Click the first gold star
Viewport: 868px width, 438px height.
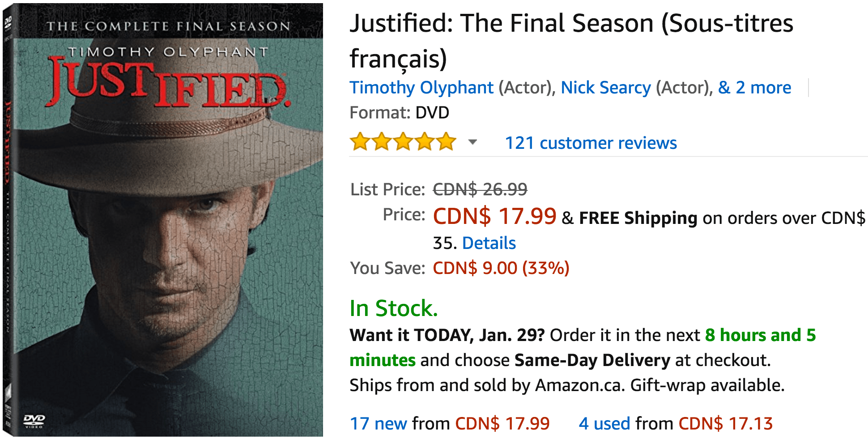coord(360,142)
